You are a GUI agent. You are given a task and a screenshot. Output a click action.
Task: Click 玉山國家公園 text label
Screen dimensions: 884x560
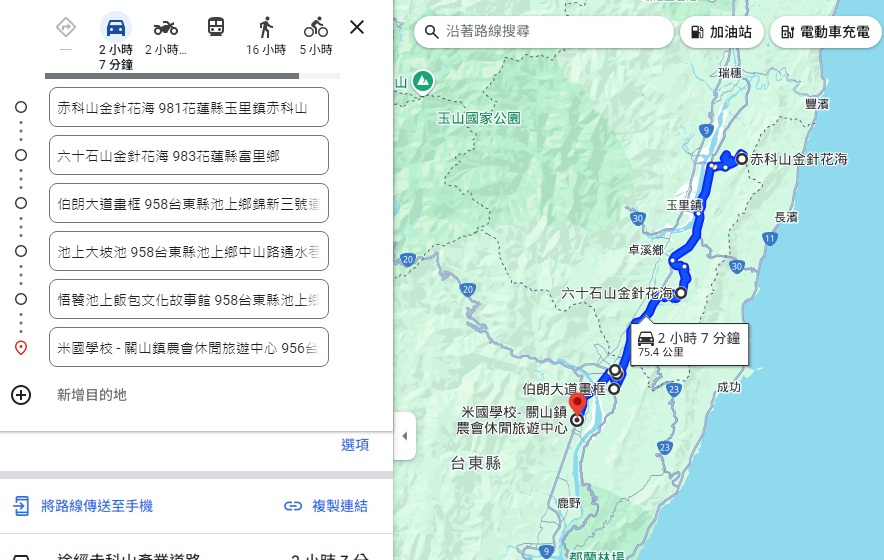pos(479,118)
